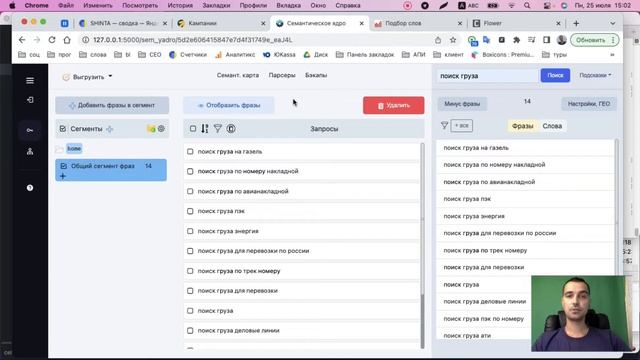Switch to Подбор слов browser tab
Viewport: 640px width, 360px height.
(418, 23)
